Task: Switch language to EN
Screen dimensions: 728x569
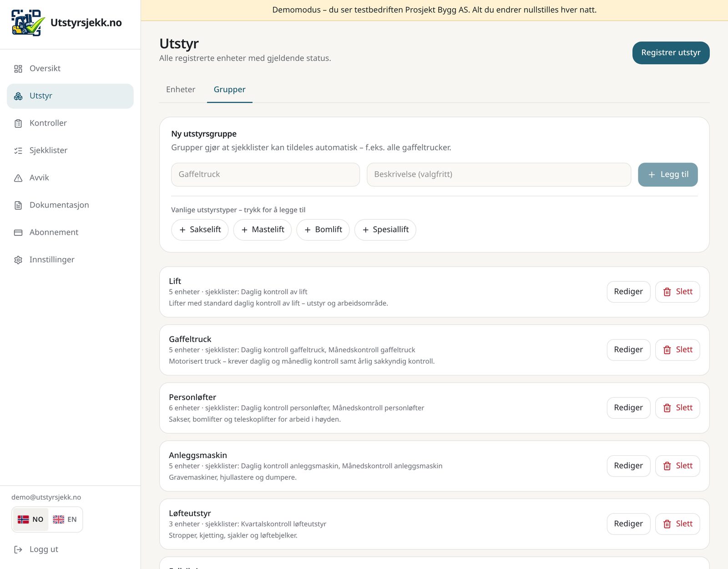Action: (65, 519)
